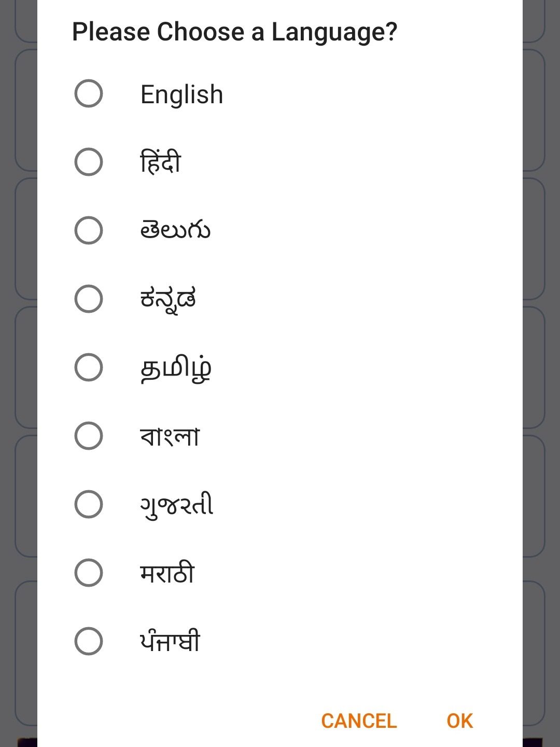
Task: Click the English language label
Action: [181, 94]
